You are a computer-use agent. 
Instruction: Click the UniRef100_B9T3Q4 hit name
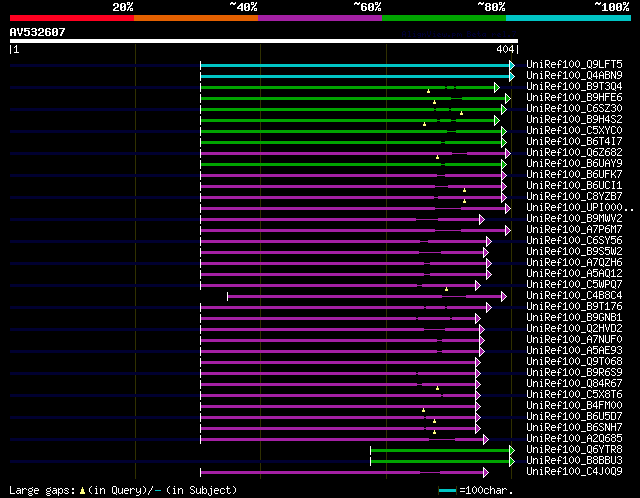tap(574, 87)
